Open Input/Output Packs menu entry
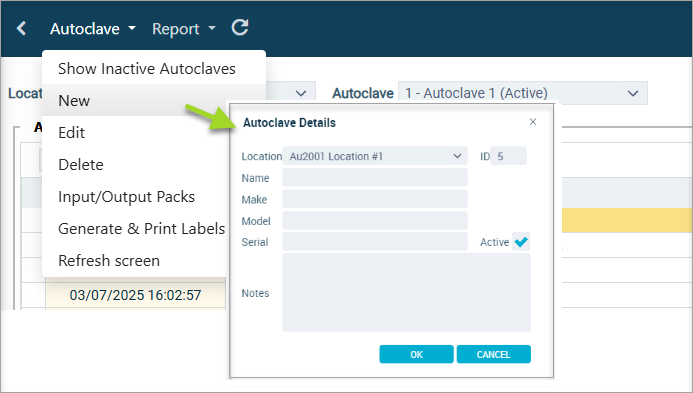 135,197
